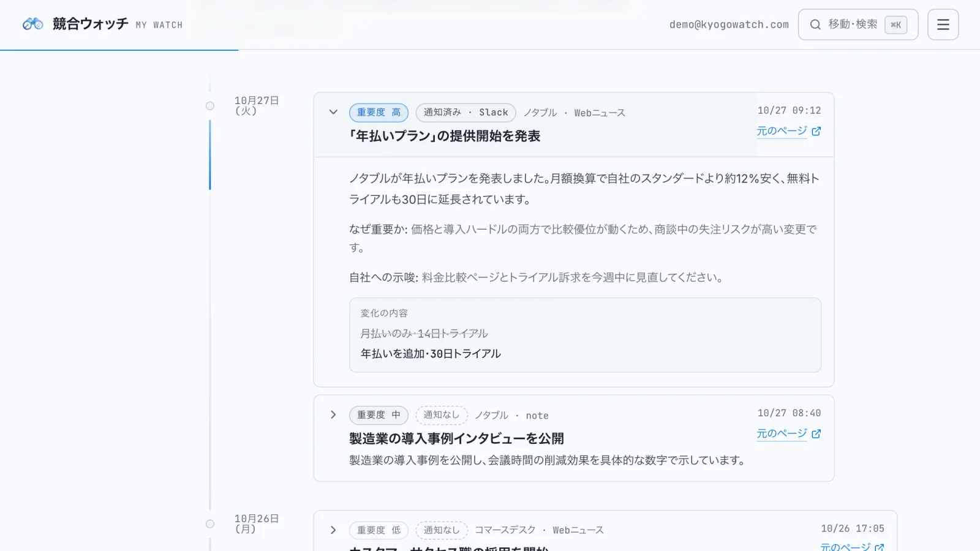Select the 10月27日 timeline marker dot
Image resolution: width=980 pixels, height=551 pixels.
pos(210,106)
